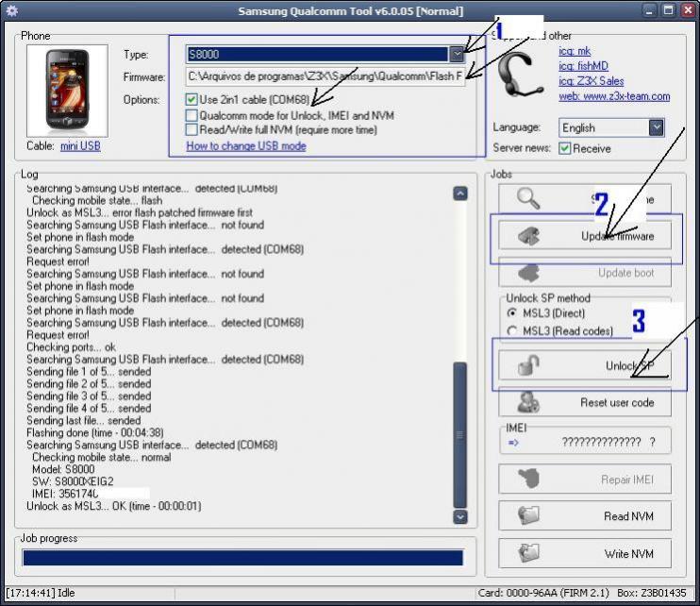Click log line 'Model: S8000'
Image resolution: width=700 pixels, height=606 pixels.
coord(63,469)
